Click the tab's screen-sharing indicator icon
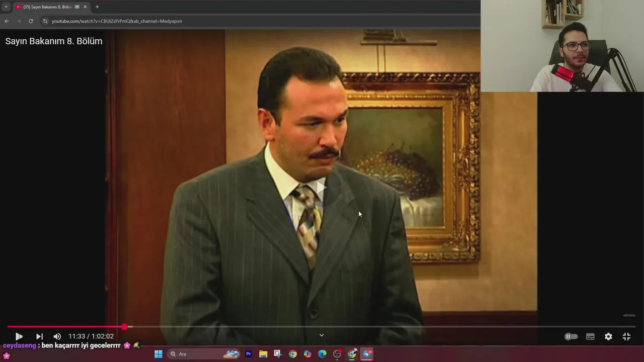 coord(77,7)
